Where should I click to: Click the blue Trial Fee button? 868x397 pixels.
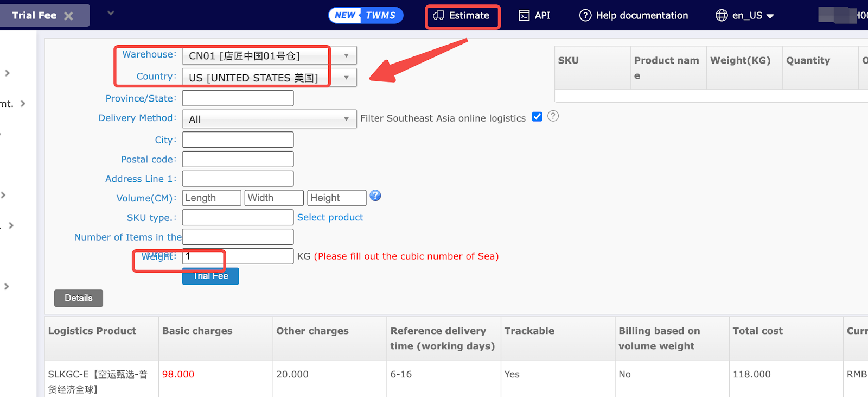pos(210,276)
